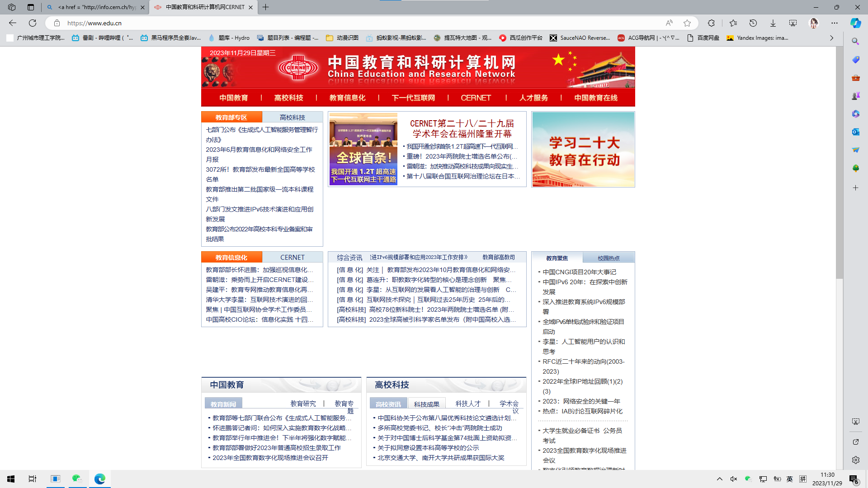
Task: Open sidebar settings gear icon
Action: pyautogui.click(x=855, y=460)
